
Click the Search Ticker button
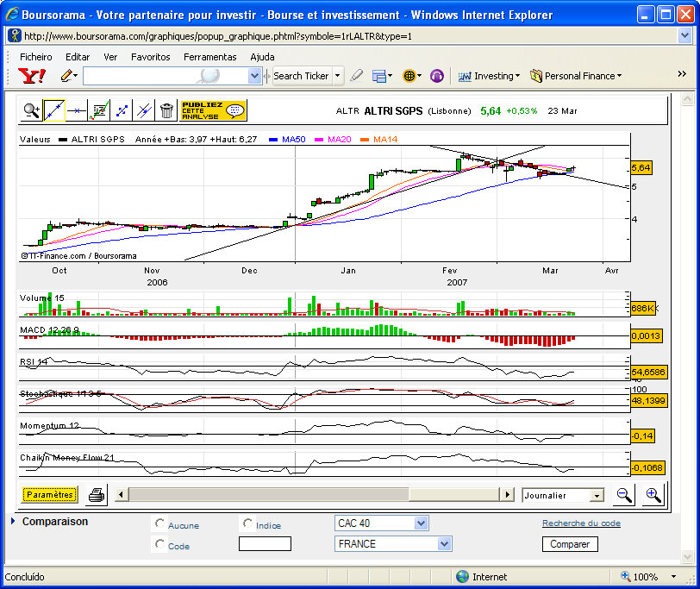(x=302, y=76)
